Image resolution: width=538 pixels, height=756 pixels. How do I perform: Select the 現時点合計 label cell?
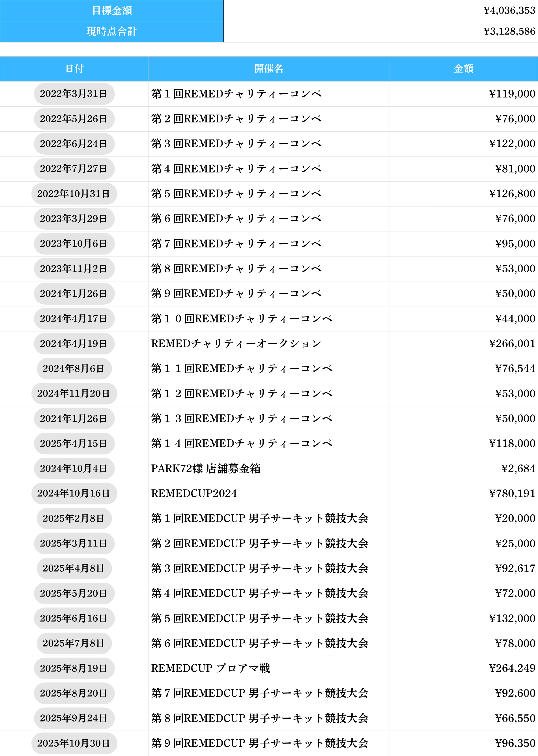coord(112,31)
